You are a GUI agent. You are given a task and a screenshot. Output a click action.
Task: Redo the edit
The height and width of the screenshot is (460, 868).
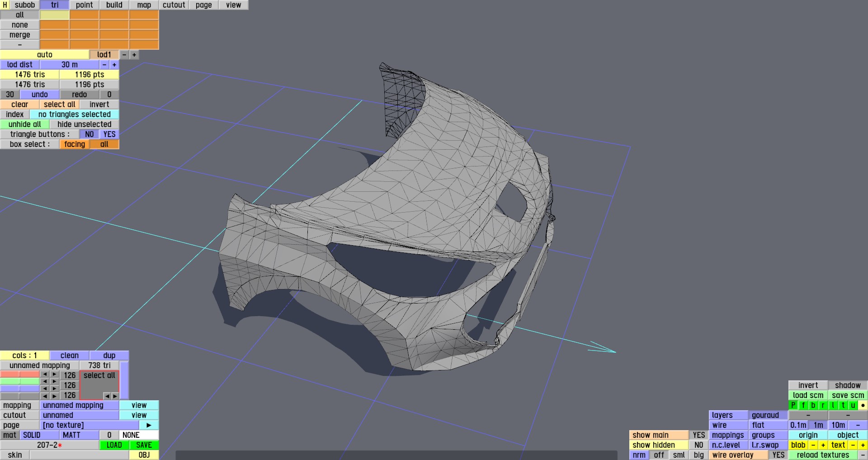tap(79, 95)
